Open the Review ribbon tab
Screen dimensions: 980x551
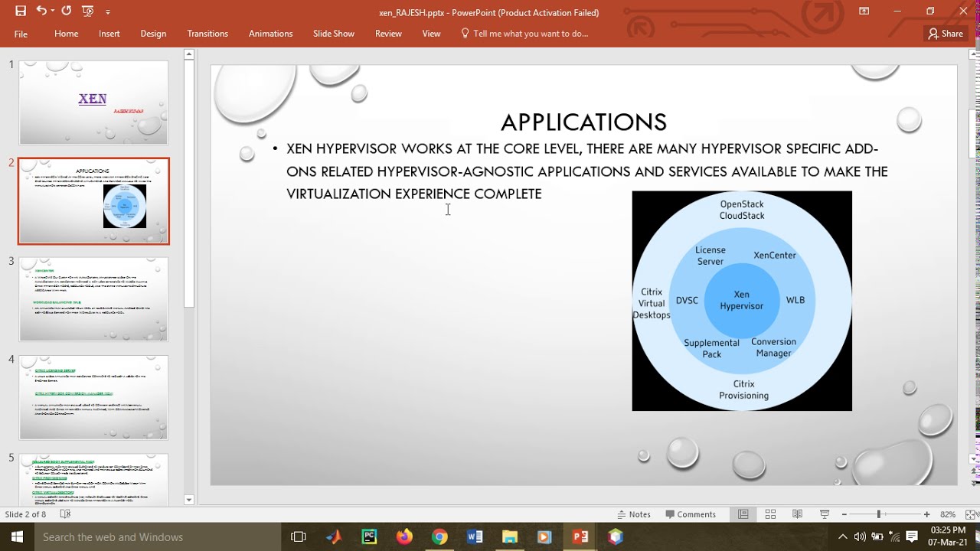(388, 34)
